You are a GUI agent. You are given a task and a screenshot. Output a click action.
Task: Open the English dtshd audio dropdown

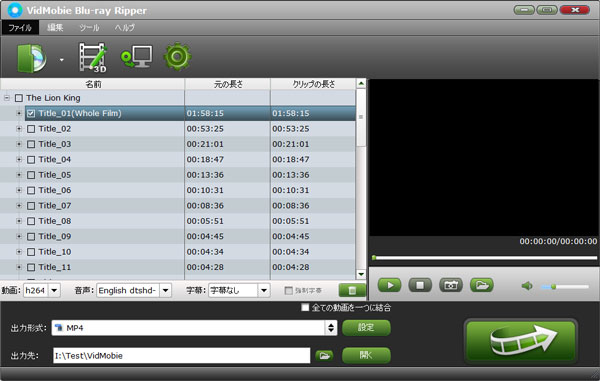(165, 291)
